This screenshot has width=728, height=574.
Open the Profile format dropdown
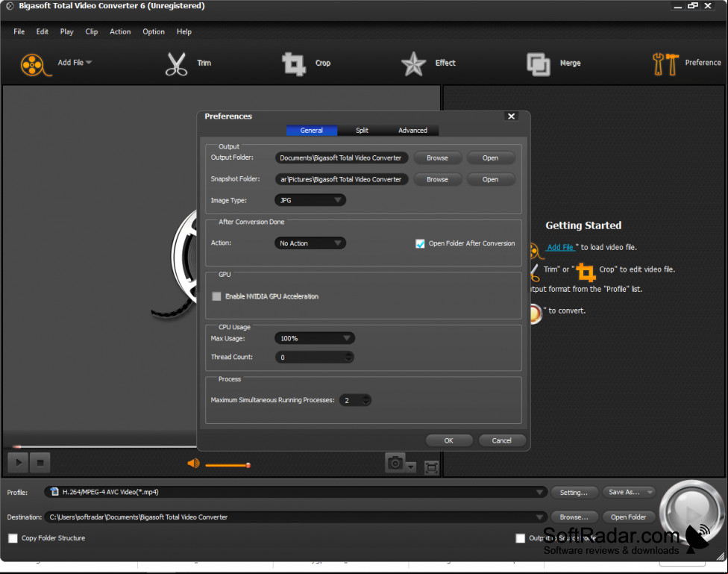539,492
